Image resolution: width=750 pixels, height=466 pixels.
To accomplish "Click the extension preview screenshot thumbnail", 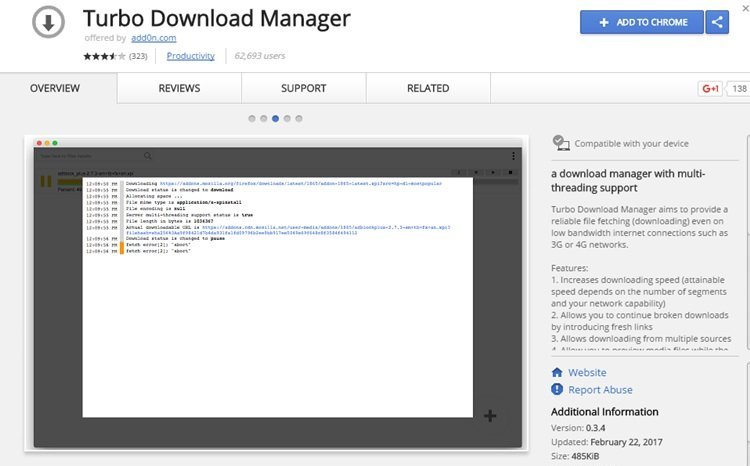I will 277,293.
